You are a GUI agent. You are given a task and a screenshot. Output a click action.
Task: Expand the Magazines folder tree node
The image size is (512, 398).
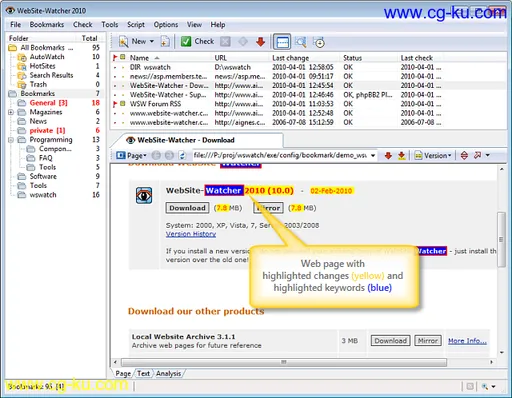click(11, 112)
